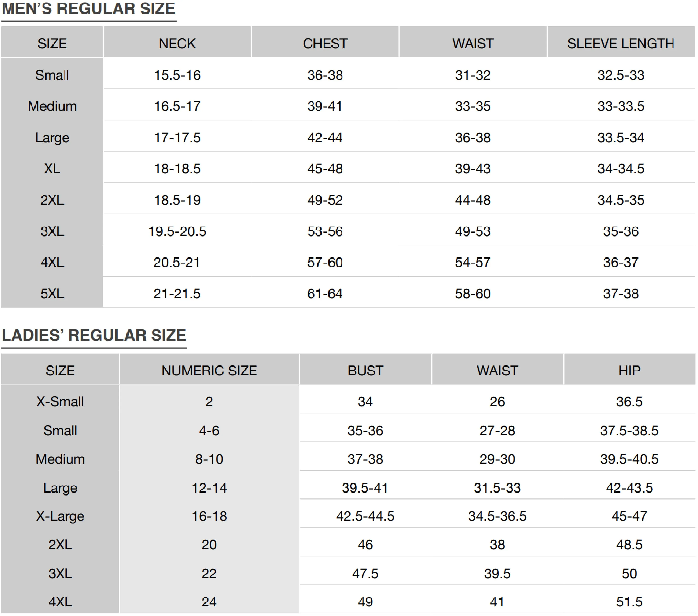Click hip value 51.5 in 4XL row
This screenshot has width=698, height=616.
(x=629, y=602)
